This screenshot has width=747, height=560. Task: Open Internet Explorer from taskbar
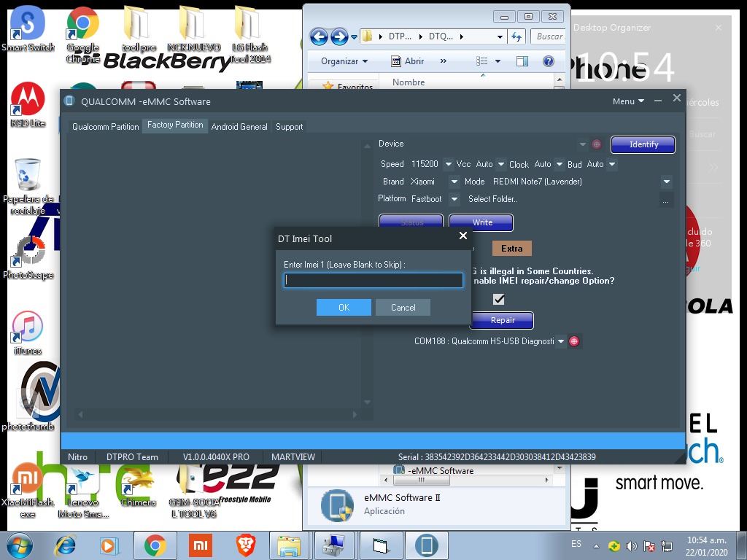(x=65, y=545)
